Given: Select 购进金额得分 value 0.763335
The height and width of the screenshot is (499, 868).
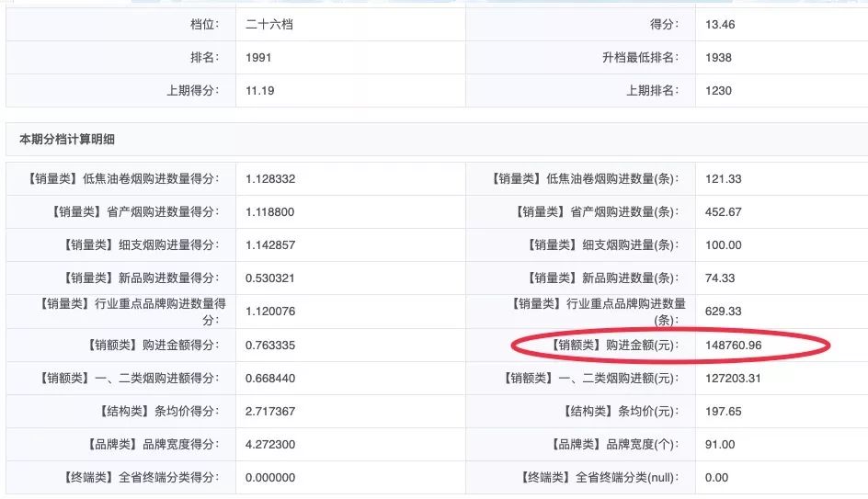Looking at the screenshot, I should [270, 346].
